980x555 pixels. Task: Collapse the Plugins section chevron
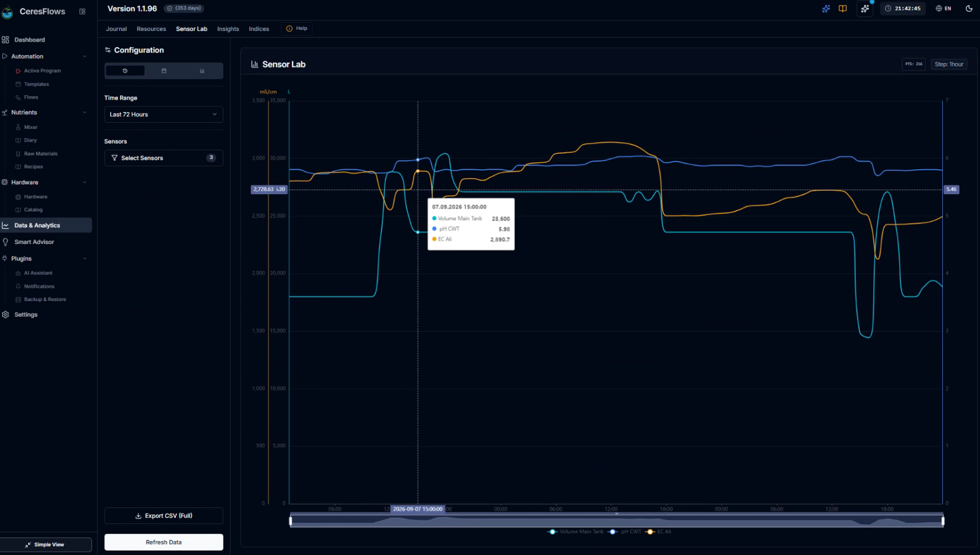[85, 258]
